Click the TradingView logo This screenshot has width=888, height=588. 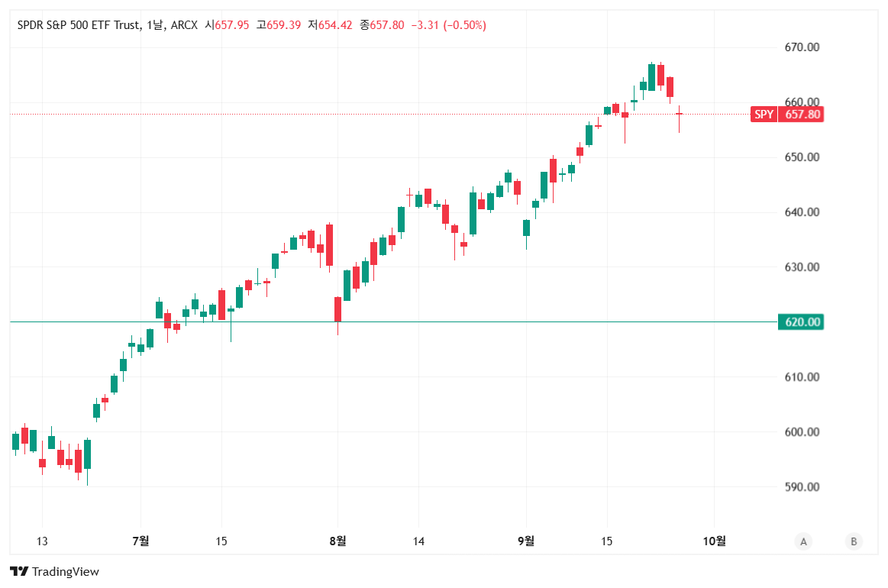point(54,571)
